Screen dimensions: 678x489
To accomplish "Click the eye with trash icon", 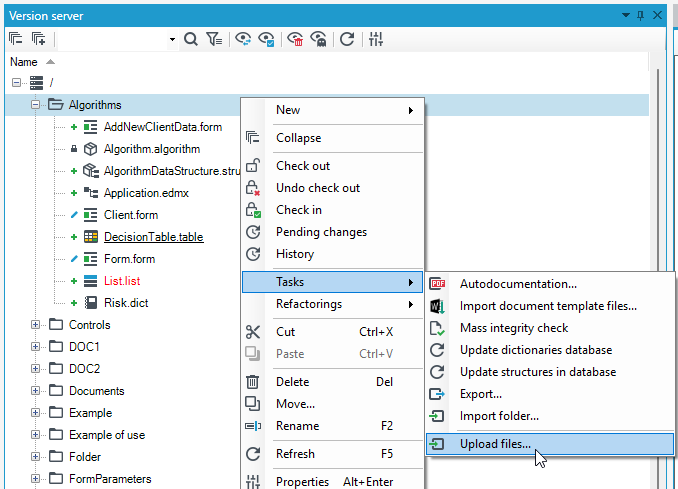I will [x=295, y=39].
